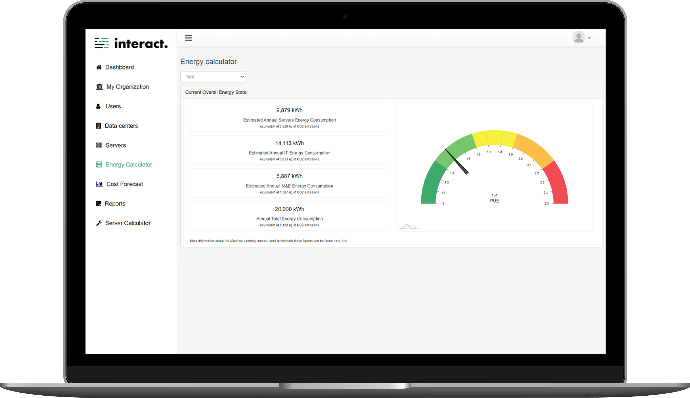Click the Reports sidebar icon
The image size is (690, 398).
[98, 203]
